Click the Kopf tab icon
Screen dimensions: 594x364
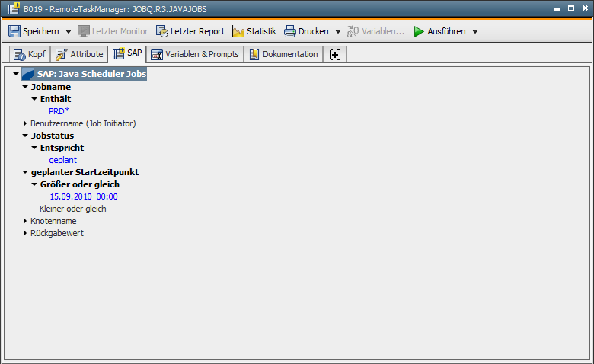[x=19, y=55]
